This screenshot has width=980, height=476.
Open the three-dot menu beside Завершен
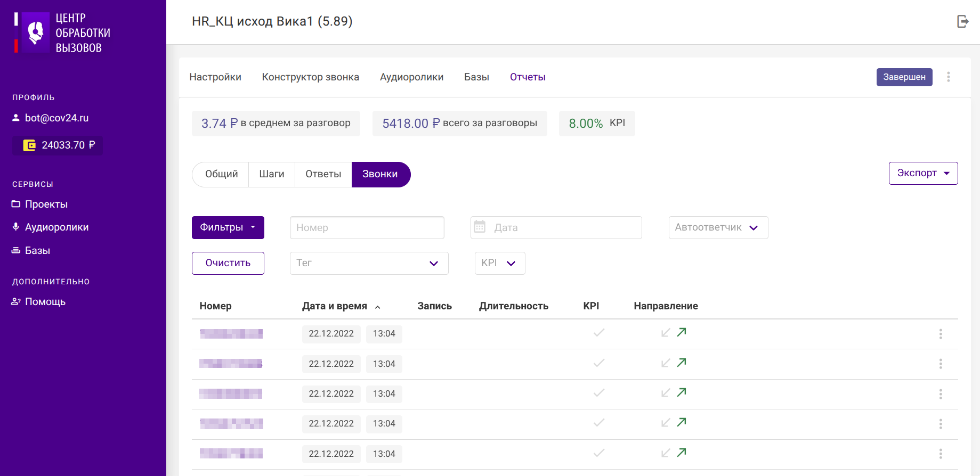pyautogui.click(x=948, y=77)
